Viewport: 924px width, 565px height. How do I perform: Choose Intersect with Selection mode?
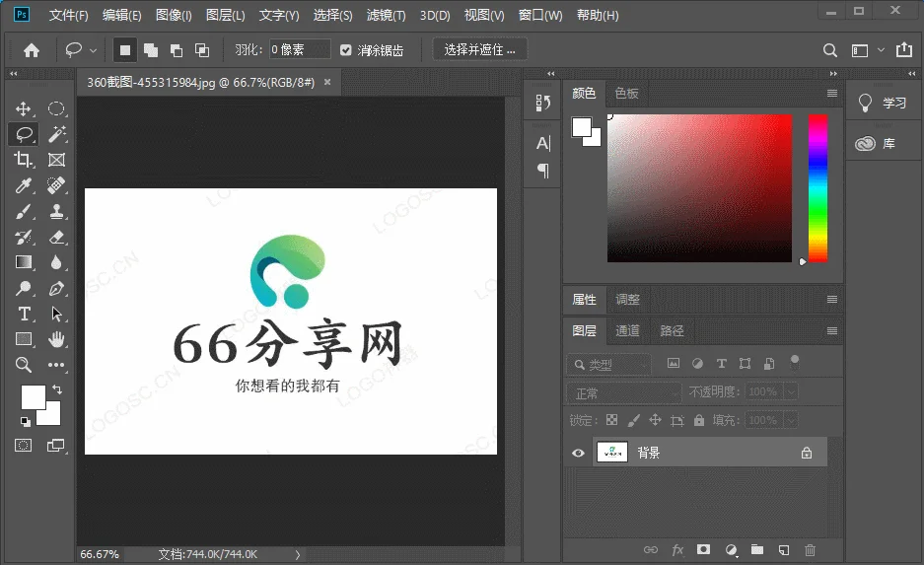(x=202, y=50)
